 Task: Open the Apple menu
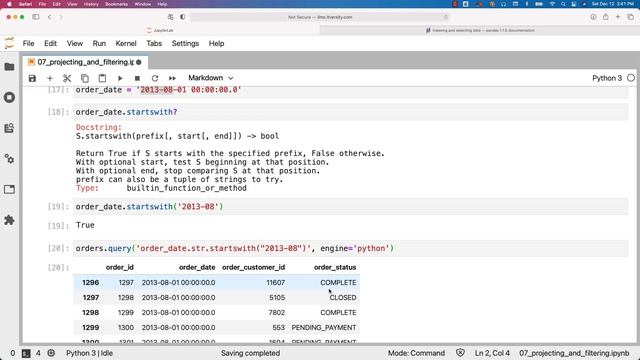pyautogui.click(x=9, y=4)
